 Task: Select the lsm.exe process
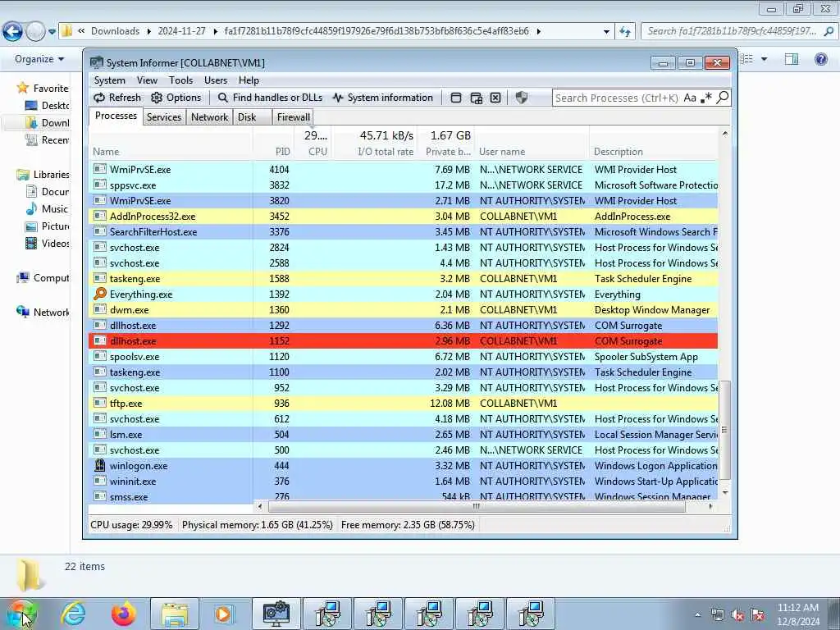click(x=403, y=435)
